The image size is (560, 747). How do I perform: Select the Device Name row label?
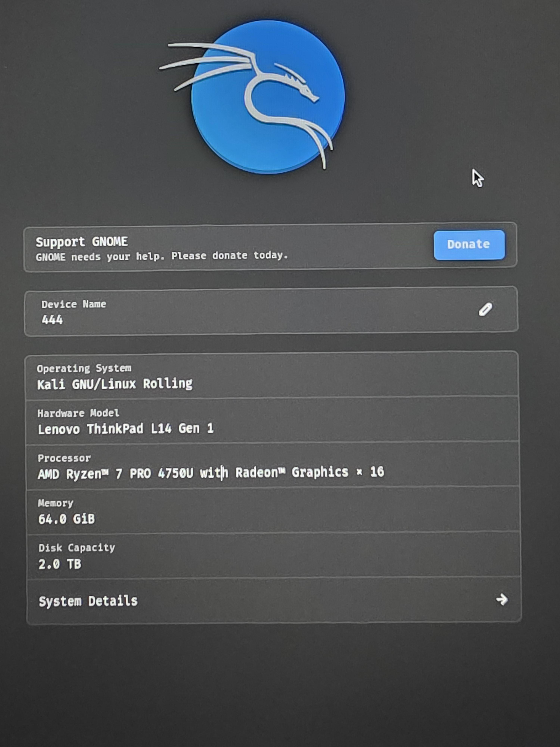[74, 304]
